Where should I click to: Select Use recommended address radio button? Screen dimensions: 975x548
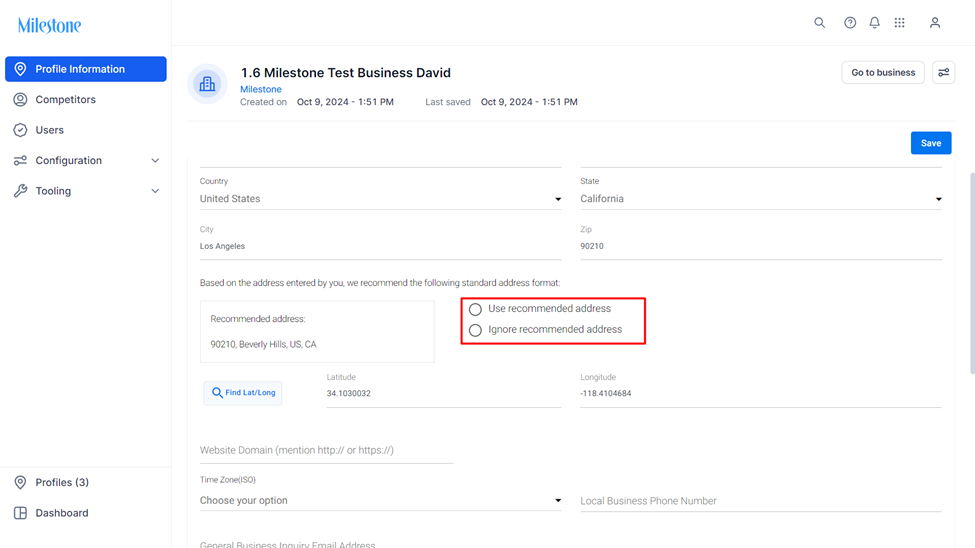[x=475, y=309]
